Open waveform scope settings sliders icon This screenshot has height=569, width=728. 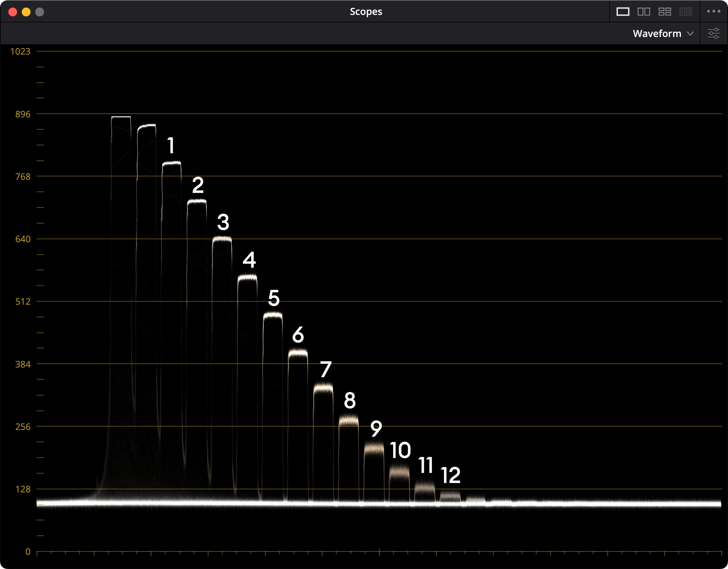click(713, 33)
